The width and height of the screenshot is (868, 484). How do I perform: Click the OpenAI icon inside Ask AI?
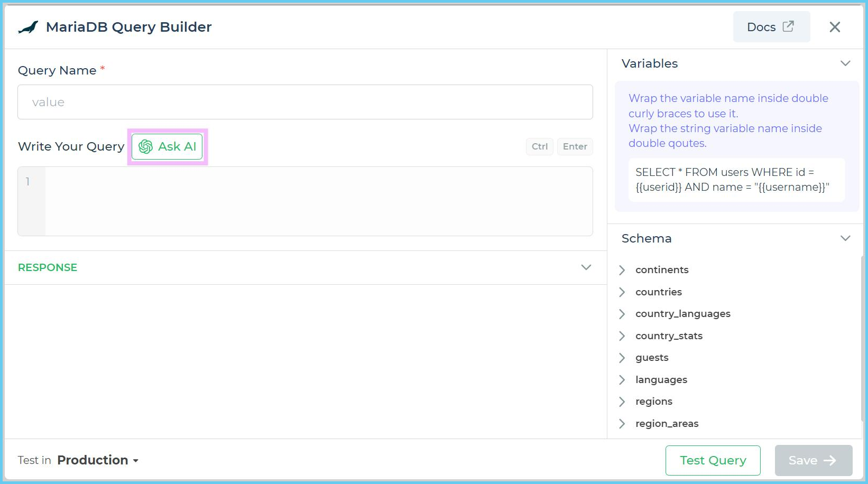click(145, 146)
